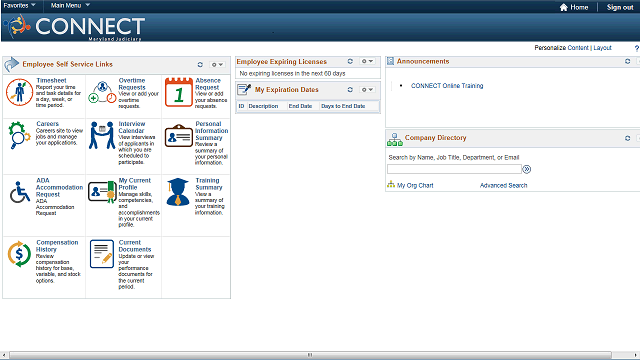640x360 pixels.
Task: Expand the Favorites dropdown menu
Action: point(19,5)
